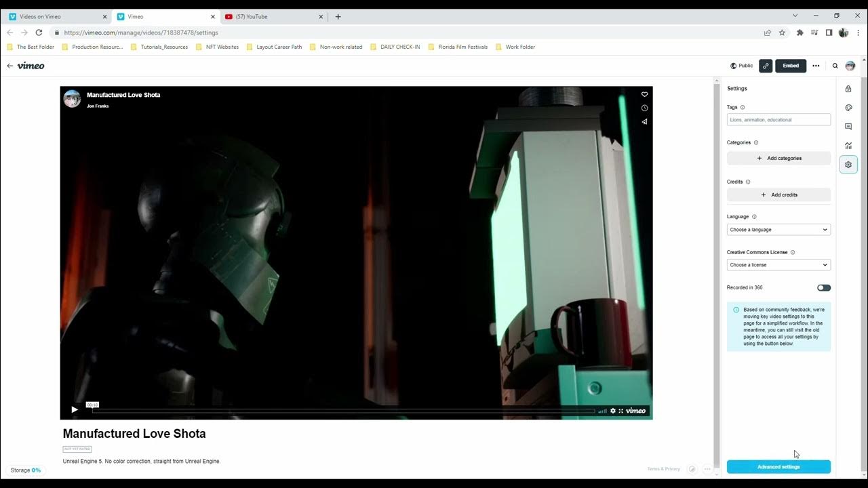This screenshot has width=868, height=488.
Task: Click the Vimeo logo in header
Action: coord(31,66)
